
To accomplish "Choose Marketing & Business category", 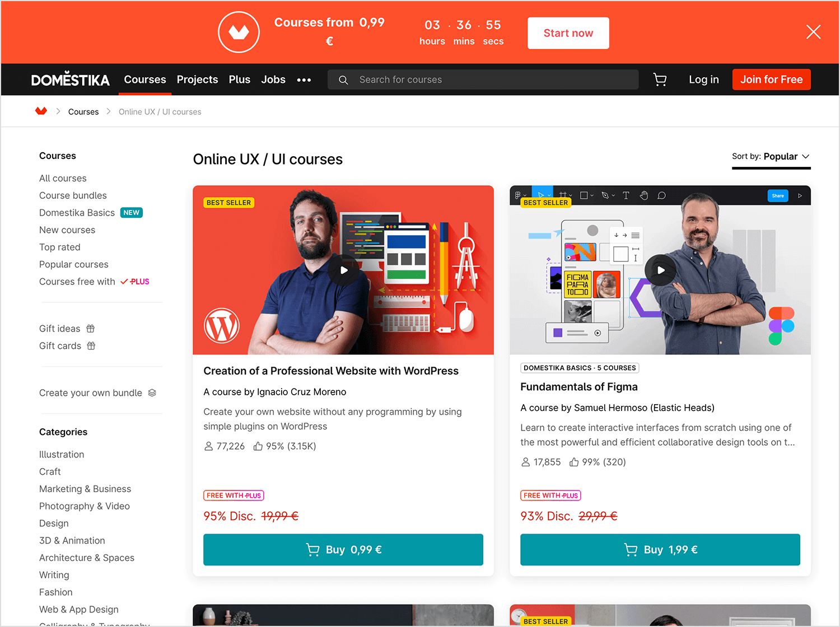I will coord(85,489).
